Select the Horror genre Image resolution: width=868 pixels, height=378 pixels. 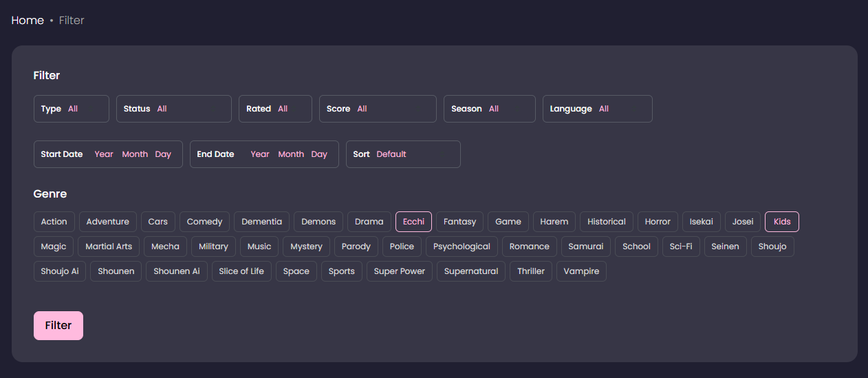(658, 222)
